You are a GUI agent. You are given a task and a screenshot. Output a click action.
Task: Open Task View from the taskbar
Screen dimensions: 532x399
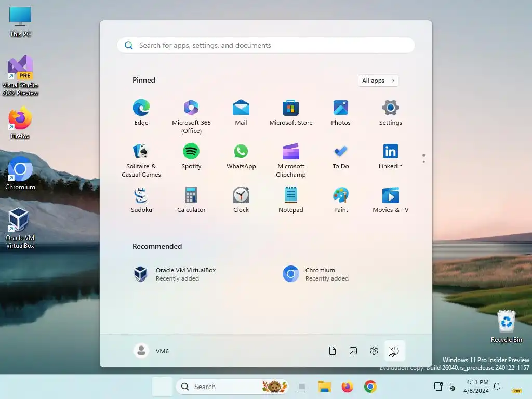coord(301,387)
